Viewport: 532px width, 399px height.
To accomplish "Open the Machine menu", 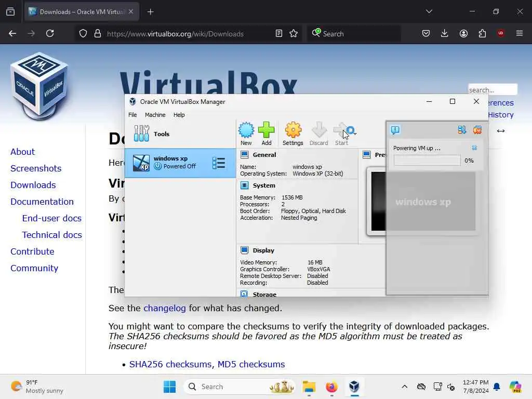I will pos(155,115).
